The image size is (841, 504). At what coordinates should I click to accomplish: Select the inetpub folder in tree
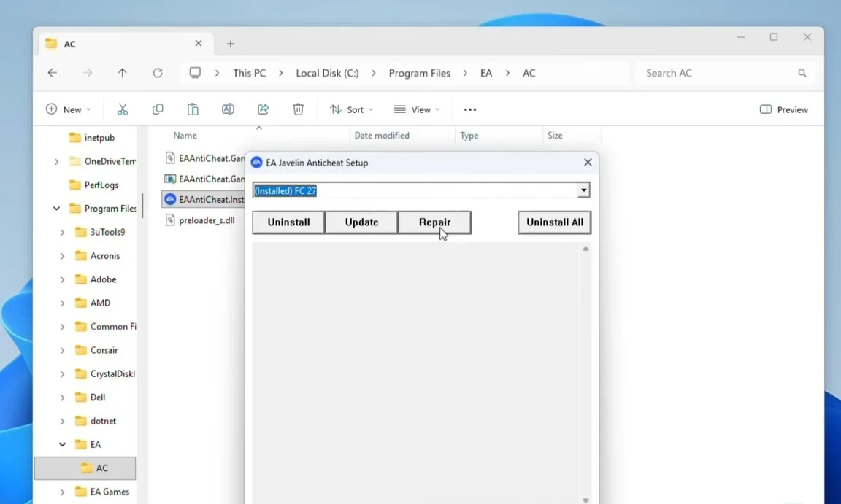(x=92, y=138)
